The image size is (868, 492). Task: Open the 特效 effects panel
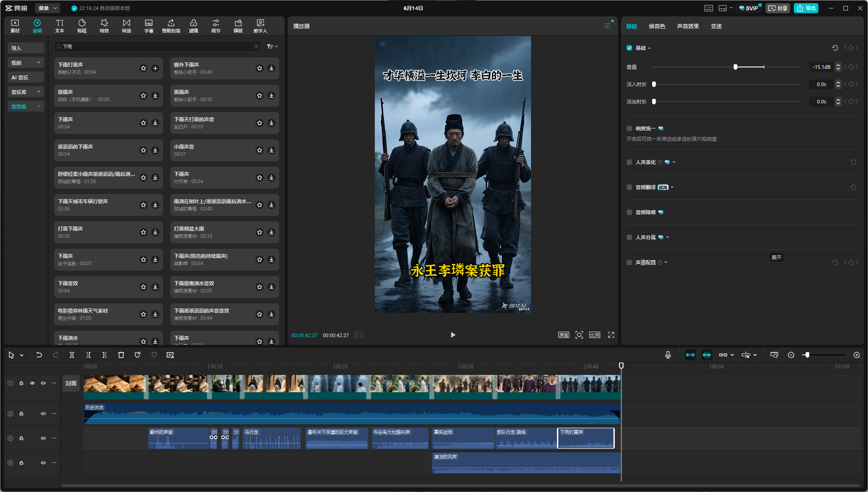click(104, 26)
